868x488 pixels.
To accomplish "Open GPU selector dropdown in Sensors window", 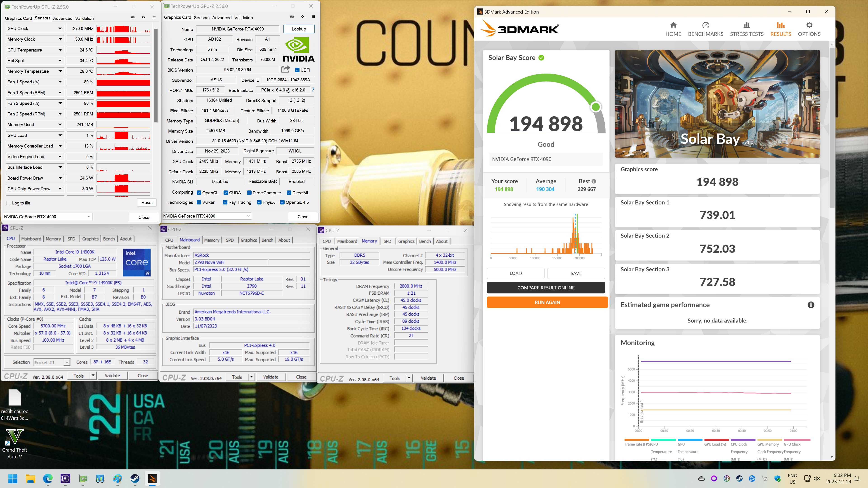I will coord(48,217).
